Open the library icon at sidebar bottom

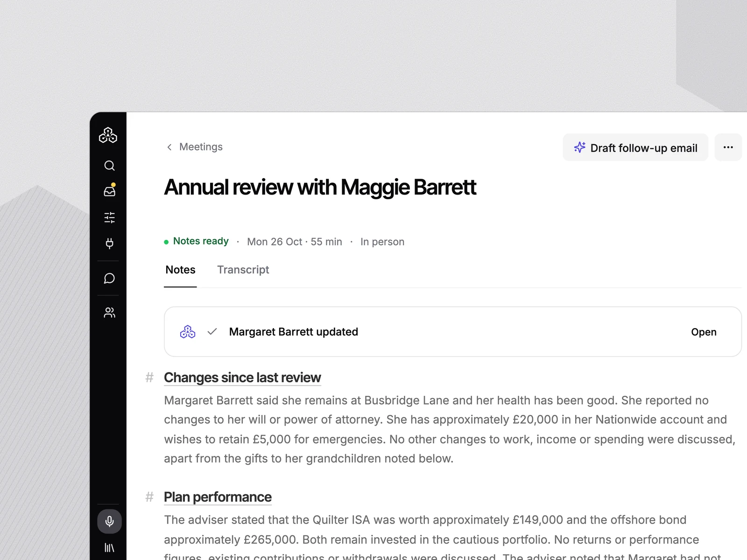[x=109, y=547]
